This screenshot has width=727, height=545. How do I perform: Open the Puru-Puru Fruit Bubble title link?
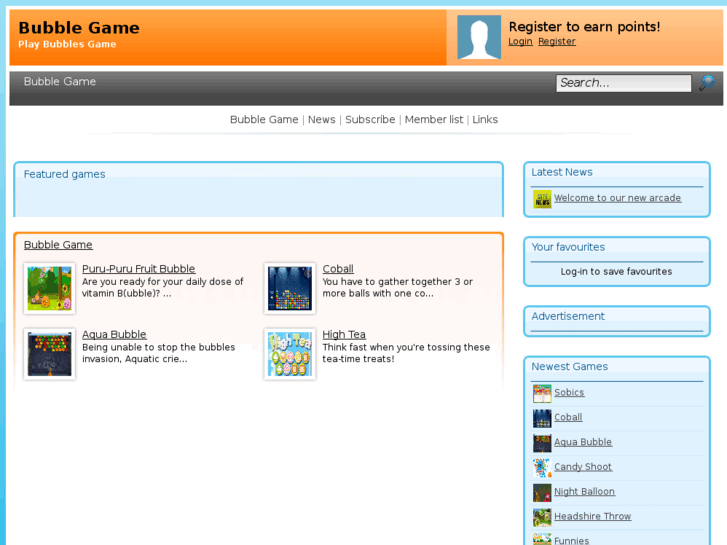coord(139,269)
